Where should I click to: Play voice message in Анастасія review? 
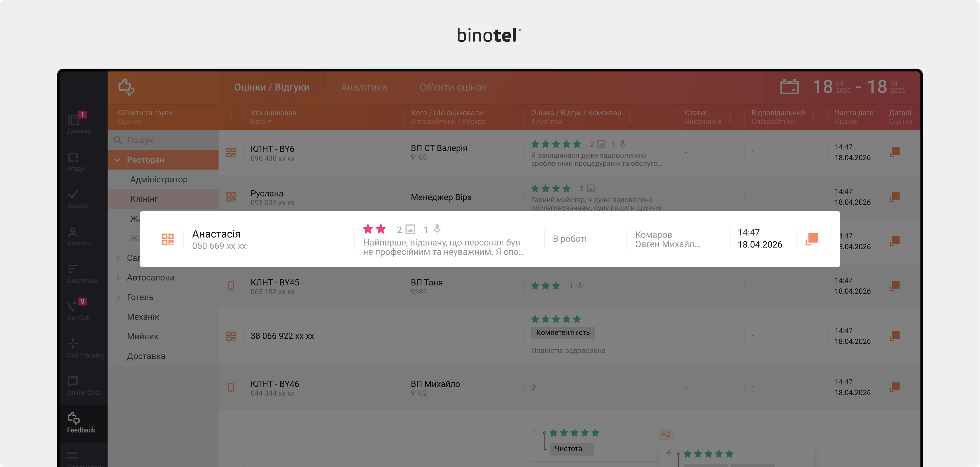437,229
